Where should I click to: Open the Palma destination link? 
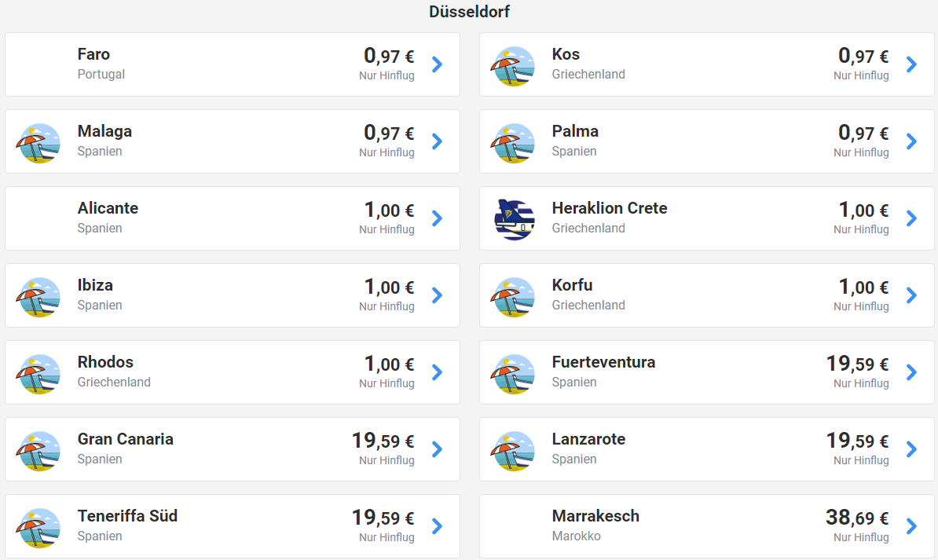(575, 131)
